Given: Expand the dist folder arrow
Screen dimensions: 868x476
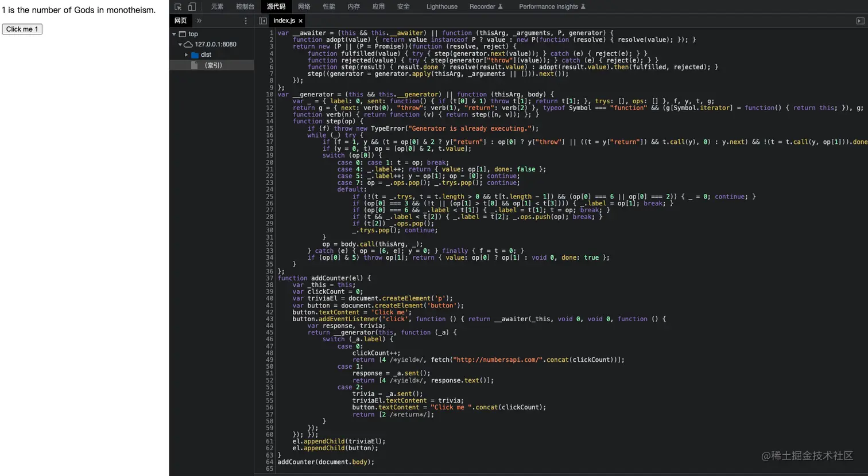Looking at the screenshot, I should pyautogui.click(x=186, y=55).
